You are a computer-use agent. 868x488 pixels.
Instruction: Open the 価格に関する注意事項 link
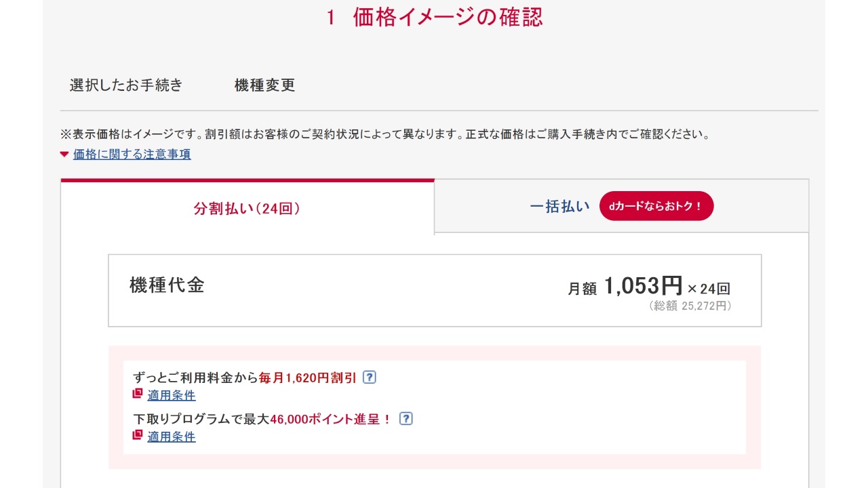132,155
